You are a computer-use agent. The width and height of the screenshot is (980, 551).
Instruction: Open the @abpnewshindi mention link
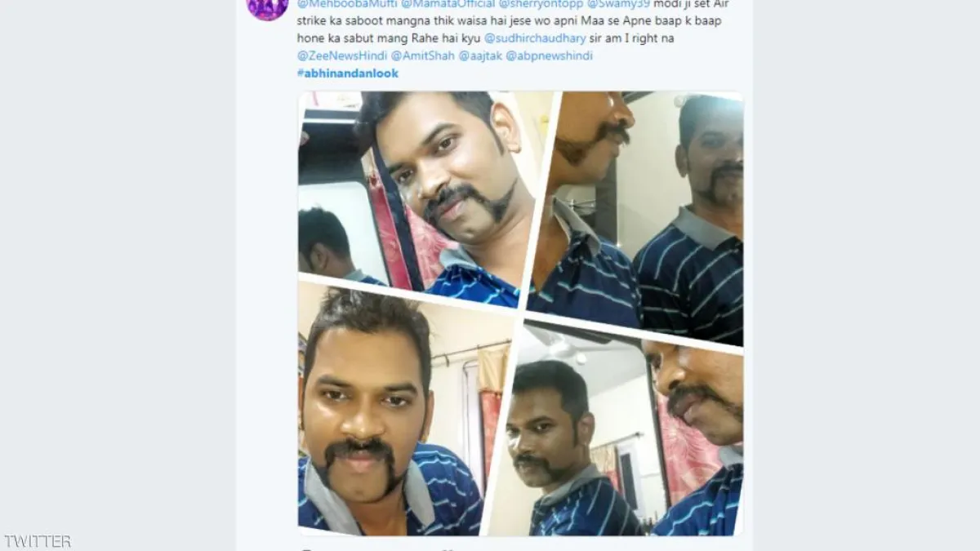pos(549,56)
